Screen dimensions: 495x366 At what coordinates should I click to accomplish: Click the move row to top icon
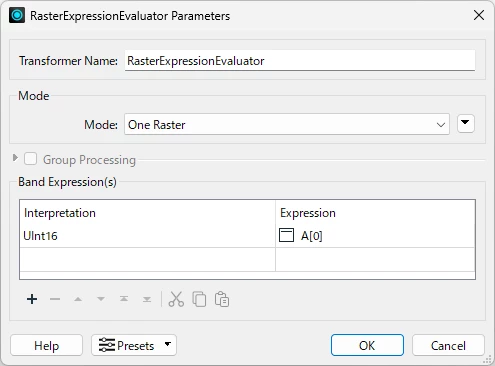pos(124,299)
